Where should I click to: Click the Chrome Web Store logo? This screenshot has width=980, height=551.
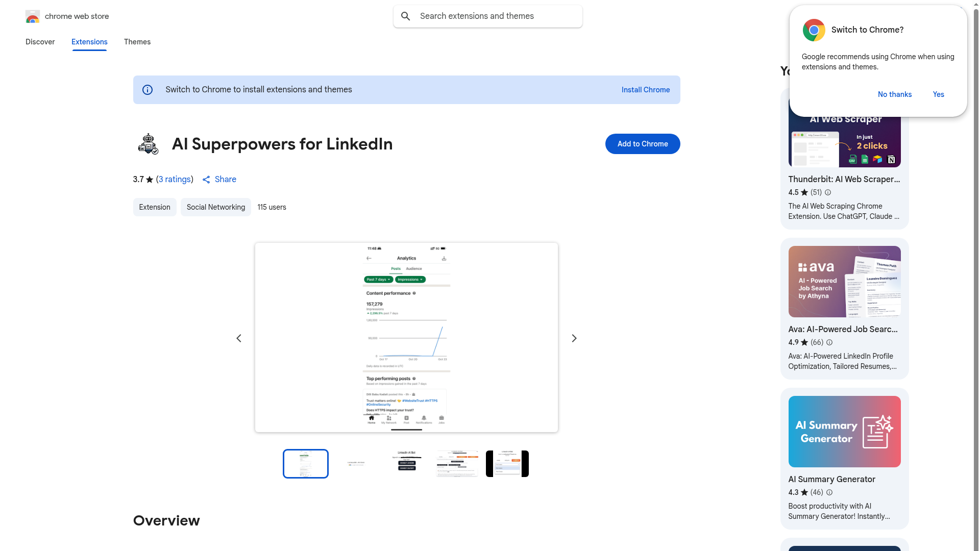pos(33,16)
